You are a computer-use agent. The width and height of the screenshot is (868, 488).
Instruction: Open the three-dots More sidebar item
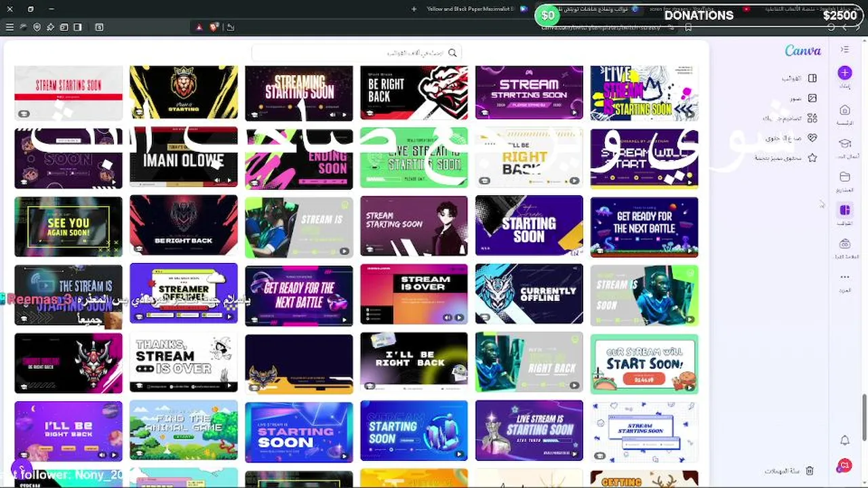pos(844,277)
